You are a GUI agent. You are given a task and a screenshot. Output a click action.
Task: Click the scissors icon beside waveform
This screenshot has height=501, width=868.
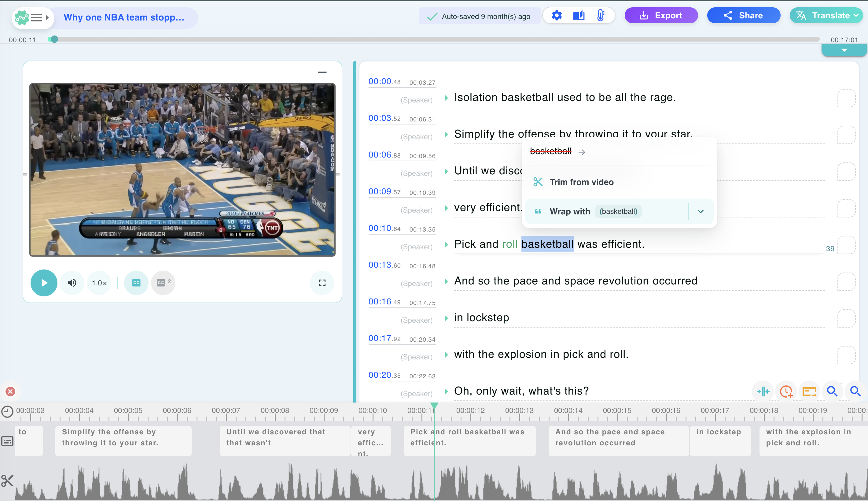point(7,481)
